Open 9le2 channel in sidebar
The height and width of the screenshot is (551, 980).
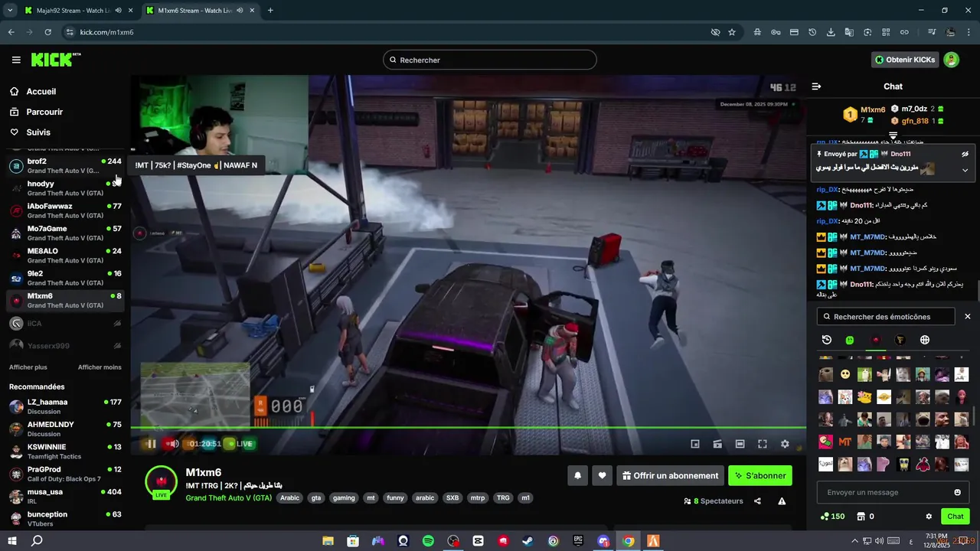click(x=65, y=278)
